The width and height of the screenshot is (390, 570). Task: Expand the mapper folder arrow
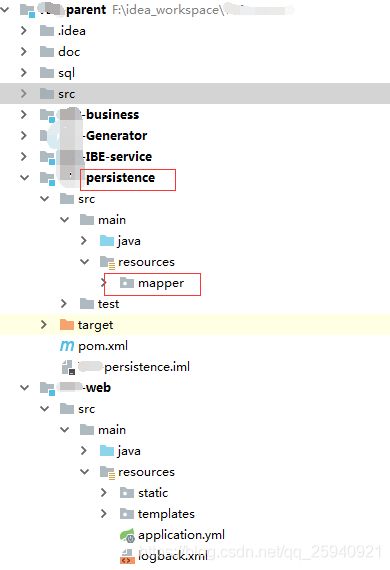coord(104,283)
